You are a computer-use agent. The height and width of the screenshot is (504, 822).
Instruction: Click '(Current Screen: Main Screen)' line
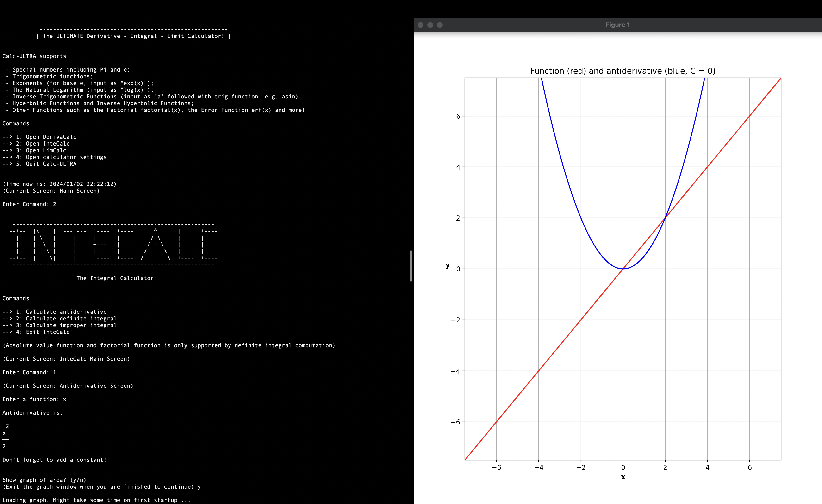(51, 191)
